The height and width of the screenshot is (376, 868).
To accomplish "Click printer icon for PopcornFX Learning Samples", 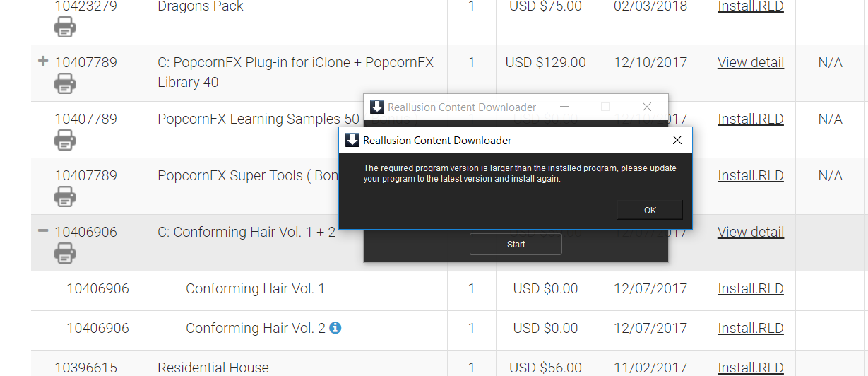I will (64, 141).
